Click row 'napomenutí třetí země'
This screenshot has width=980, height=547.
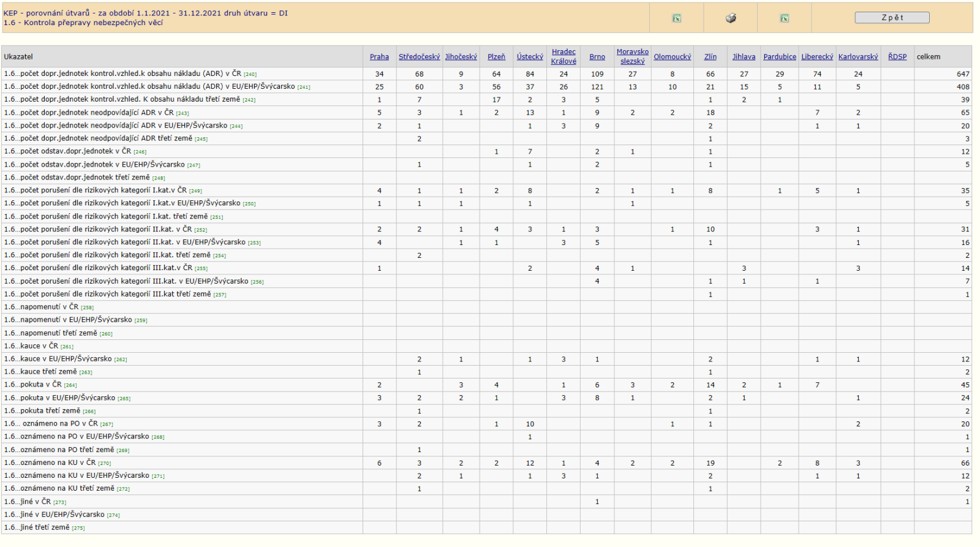pyautogui.click(x=58, y=333)
